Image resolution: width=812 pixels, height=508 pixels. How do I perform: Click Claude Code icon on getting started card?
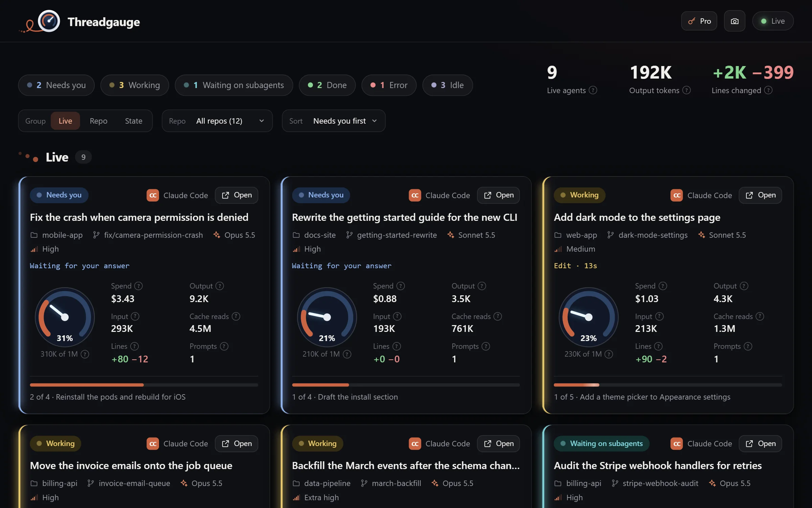coord(415,195)
